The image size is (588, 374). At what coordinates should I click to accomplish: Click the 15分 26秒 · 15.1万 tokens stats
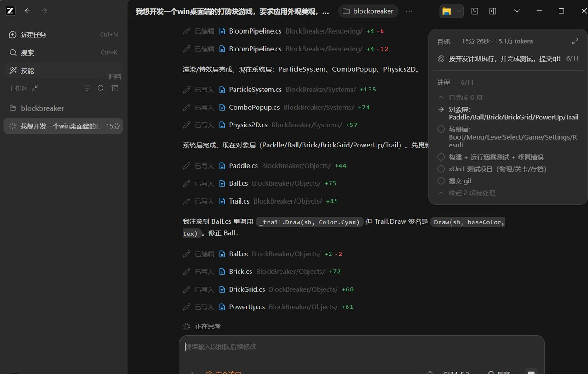(497, 41)
